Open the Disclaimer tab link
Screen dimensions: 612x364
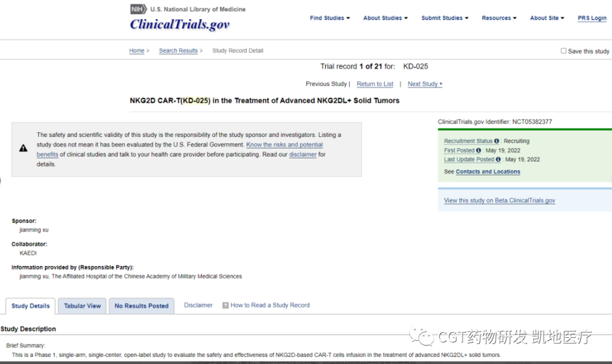pos(198,305)
